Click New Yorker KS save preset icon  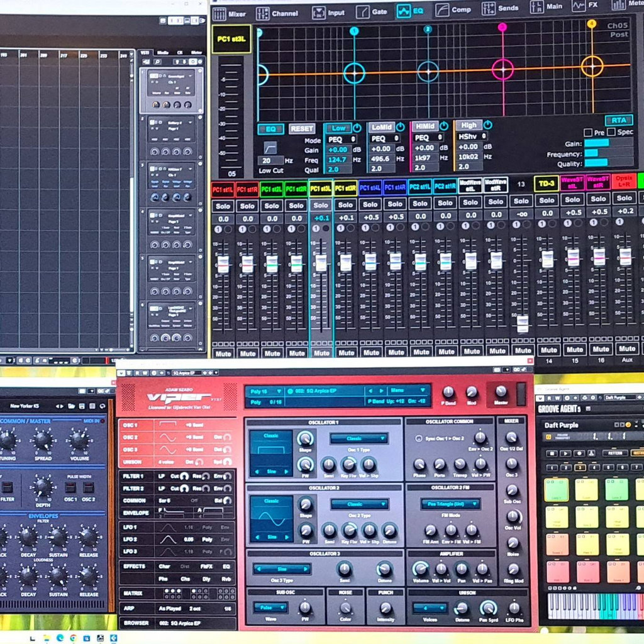pos(82,406)
